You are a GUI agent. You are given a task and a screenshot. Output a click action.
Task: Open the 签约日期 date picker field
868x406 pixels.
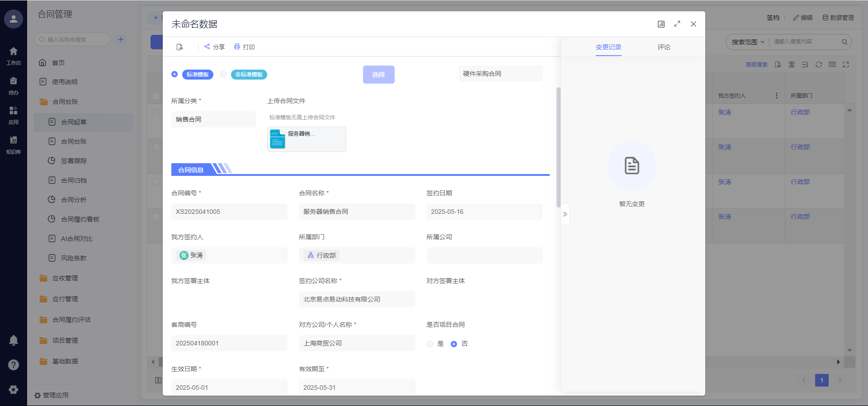[x=484, y=212]
